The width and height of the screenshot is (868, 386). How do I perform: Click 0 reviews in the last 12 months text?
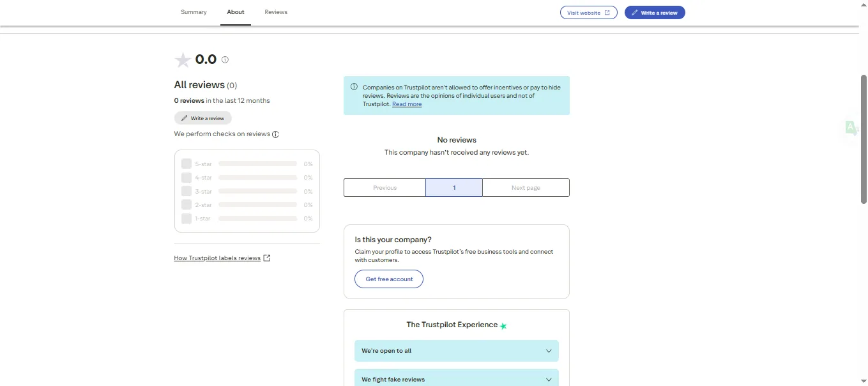click(x=222, y=100)
